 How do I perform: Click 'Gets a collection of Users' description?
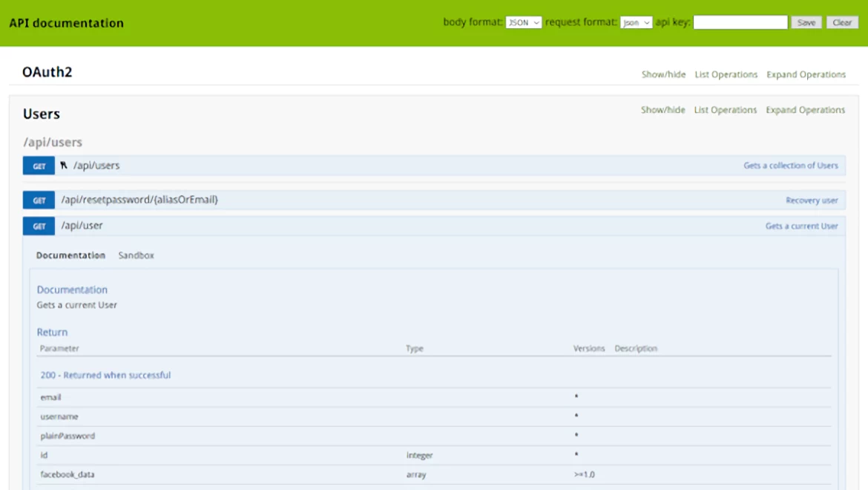pyautogui.click(x=791, y=166)
